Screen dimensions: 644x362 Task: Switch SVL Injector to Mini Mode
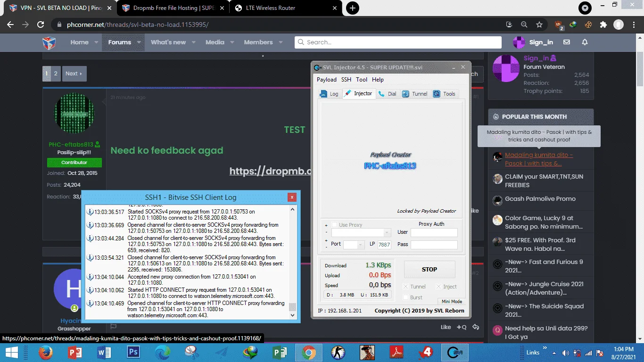tap(451, 301)
